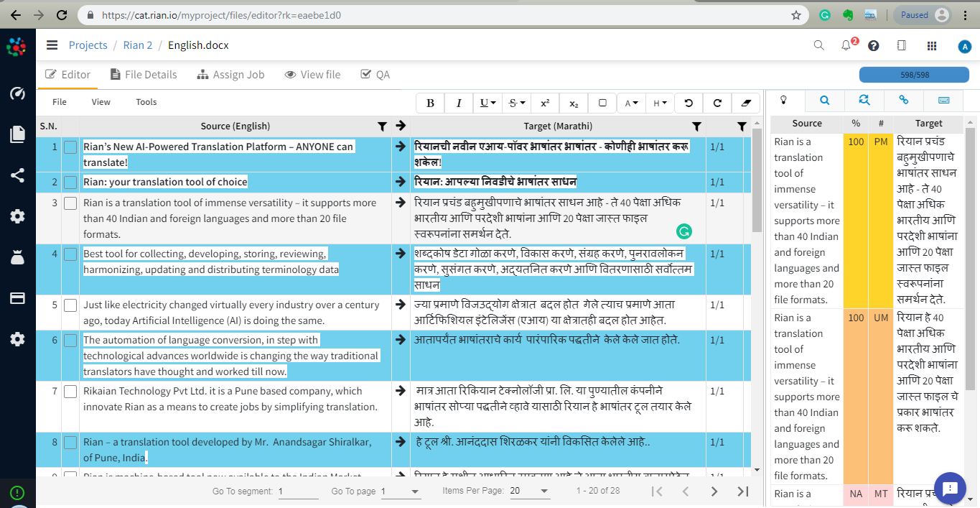Tick the checkbox for segment 3

[70, 203]
